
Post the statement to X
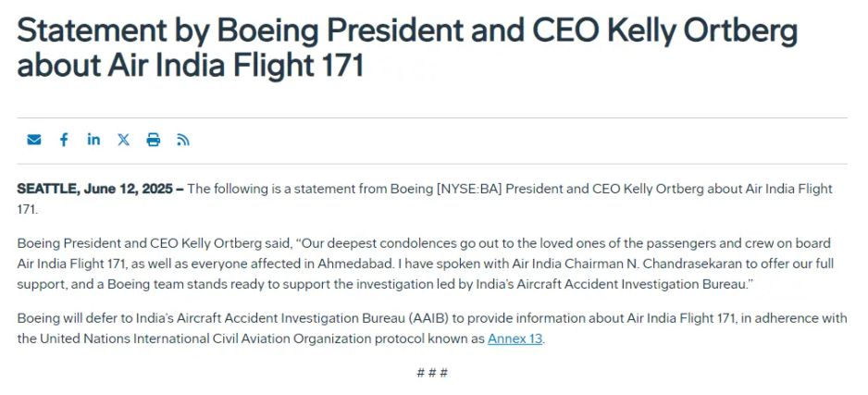[123, 140]
